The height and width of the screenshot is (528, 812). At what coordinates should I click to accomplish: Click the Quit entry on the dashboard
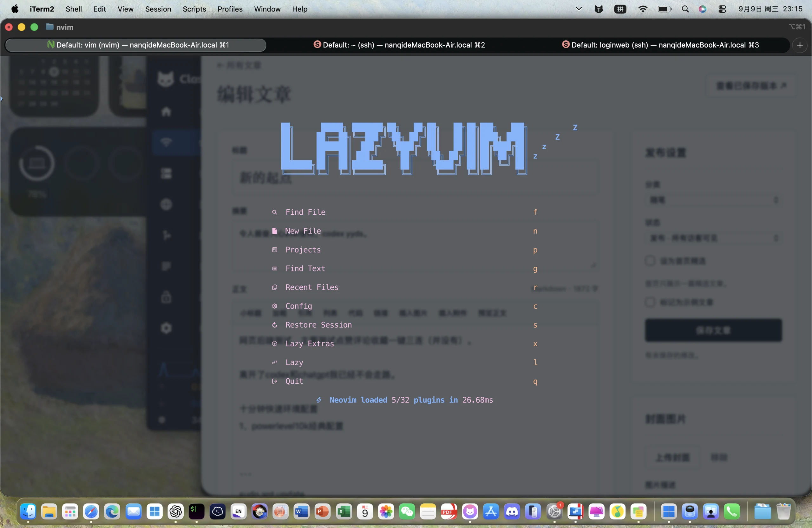[x=404, y=381]
